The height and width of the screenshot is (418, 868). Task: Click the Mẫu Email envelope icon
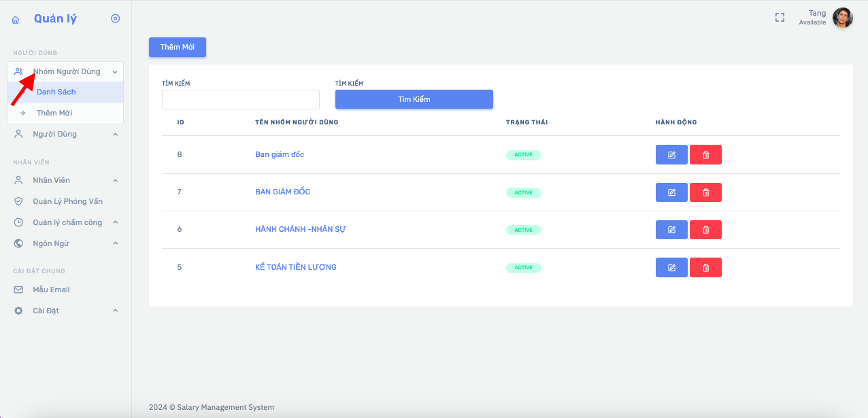click(19, 290)
